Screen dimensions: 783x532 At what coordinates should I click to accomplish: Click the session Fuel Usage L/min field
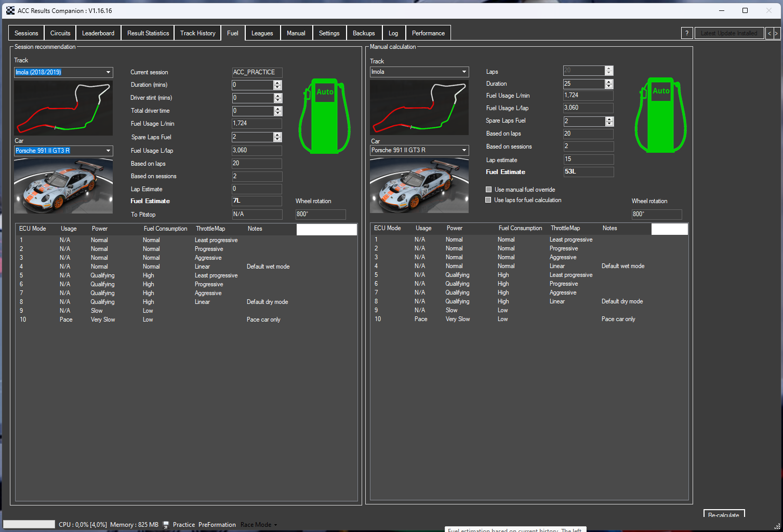(x=257, y=124)
